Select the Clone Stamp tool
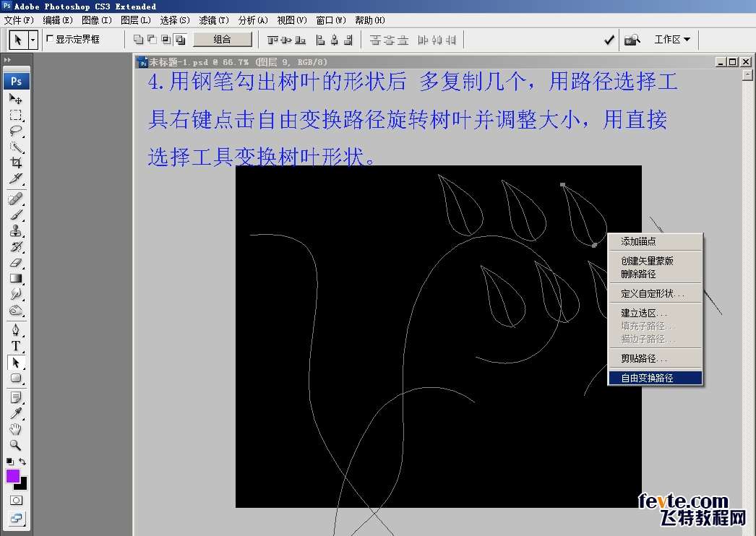The width and height of the screenshot is (756, 536). 16,230
